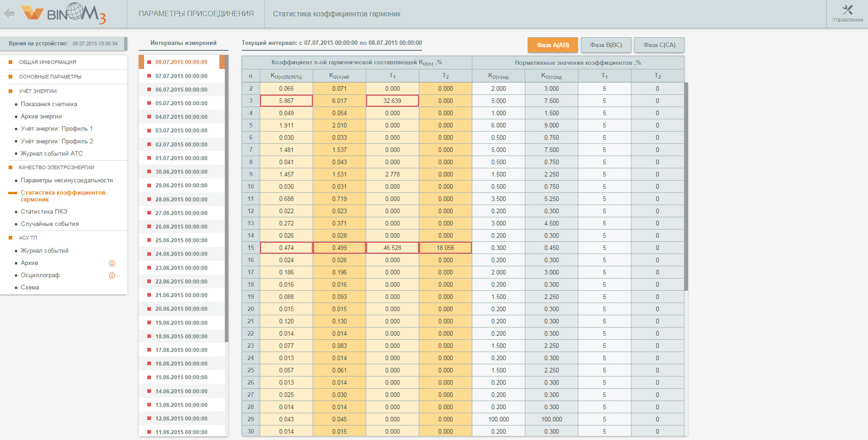Switch to Фаза B(BC)
Image resolution: width=868 pixels, height=440 pixels.
coord(606,45)
